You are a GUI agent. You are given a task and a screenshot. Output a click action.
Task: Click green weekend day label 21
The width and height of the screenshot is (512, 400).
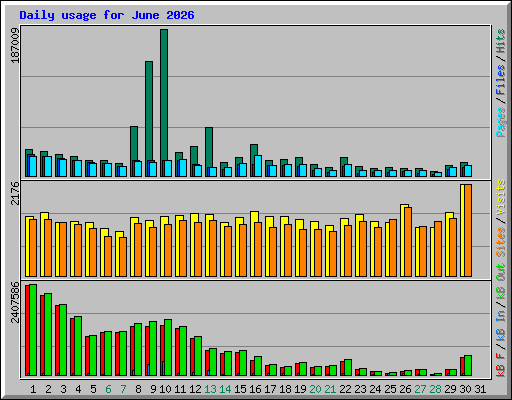[330, 389]
